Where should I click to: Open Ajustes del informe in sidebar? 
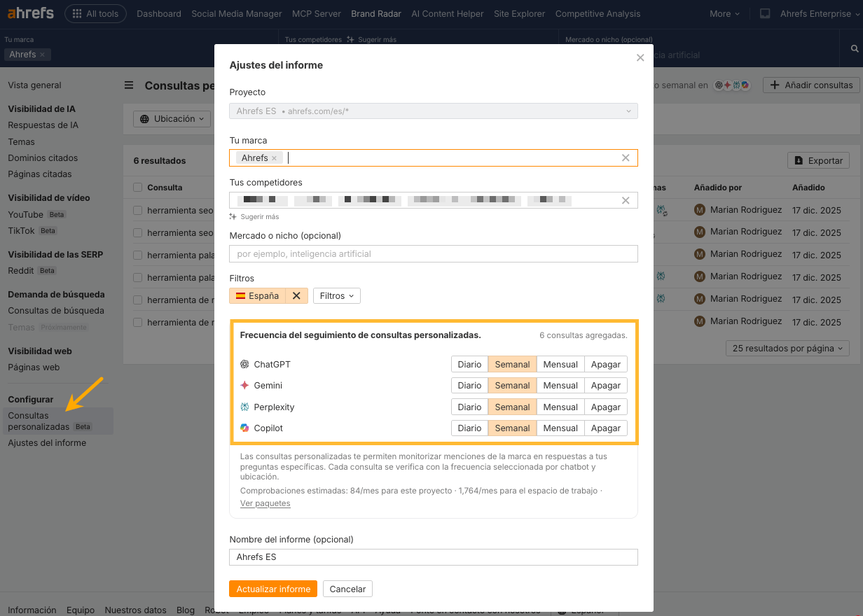pyautogui.click(x=47, y=443)
